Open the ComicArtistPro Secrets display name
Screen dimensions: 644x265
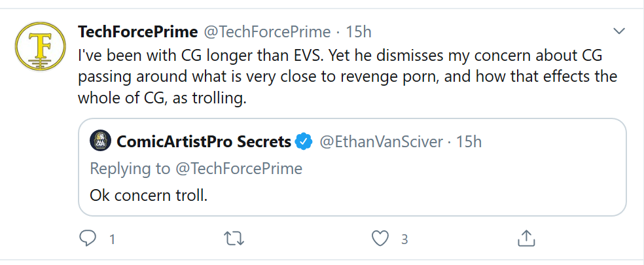point(204,142)
